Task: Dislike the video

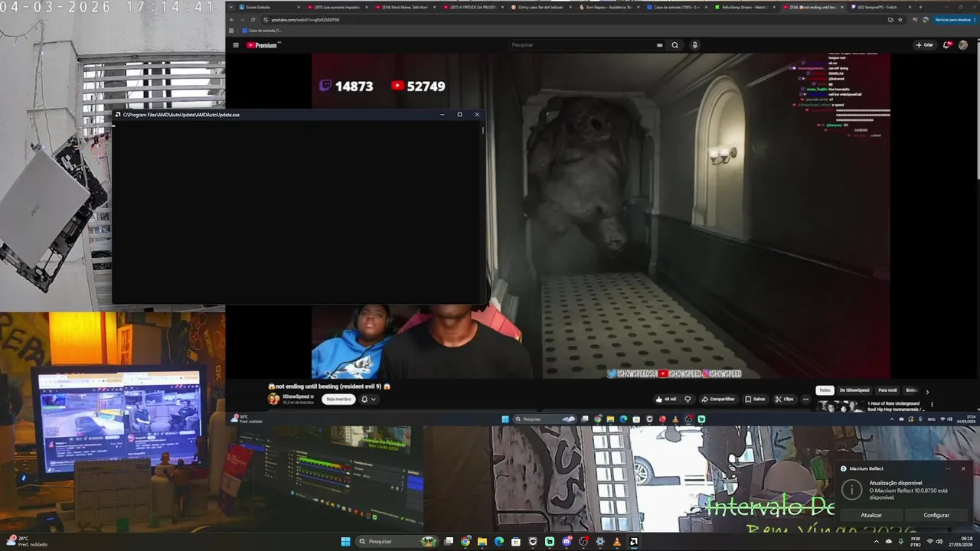Action: 688,399
